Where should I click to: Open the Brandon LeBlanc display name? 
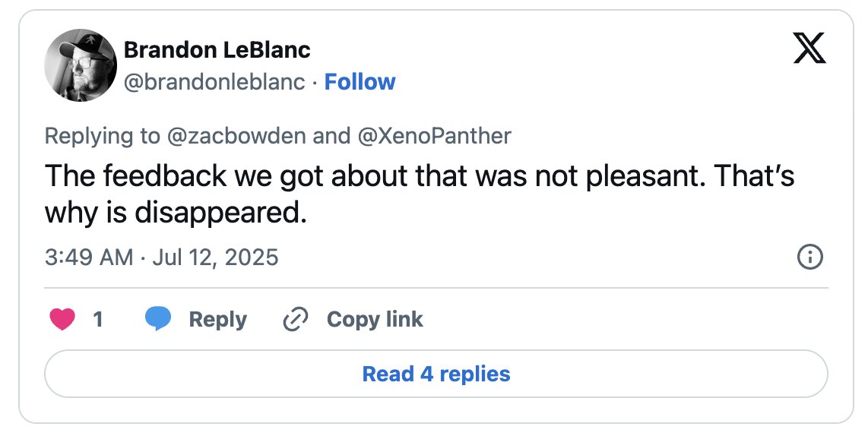[x=217, y=50]
